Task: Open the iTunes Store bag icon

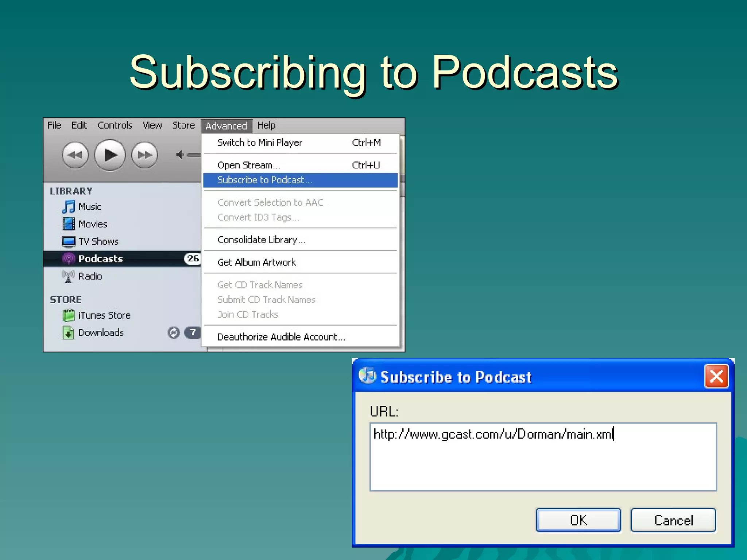Action: (68, 315)
